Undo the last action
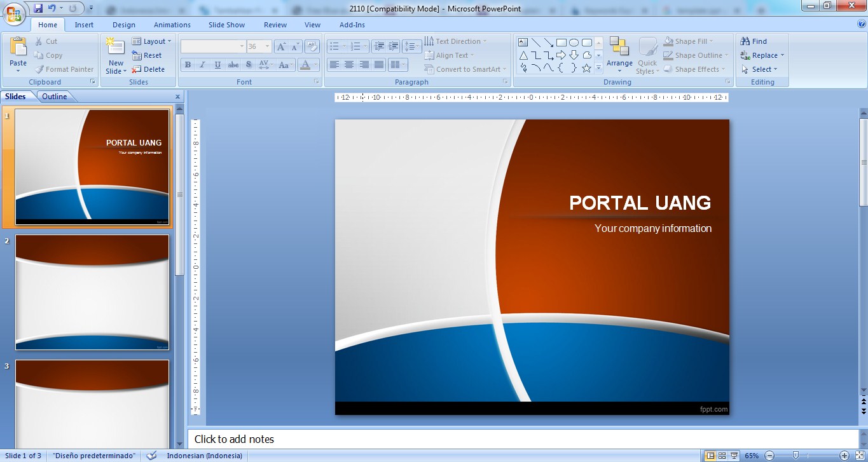The height and width of the screenshot is (462, 868). click(x=52, y=8)
